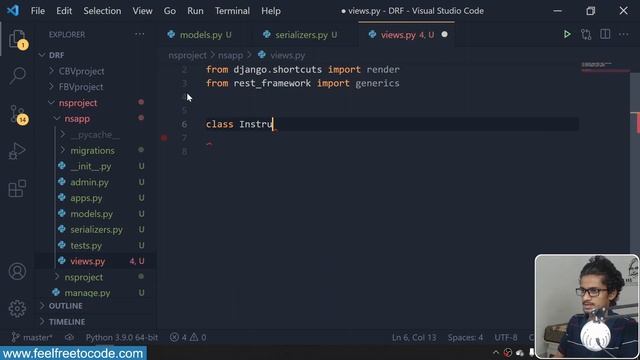This screenshot has width=640, height=360.
Task: Open editor More Actions ellipsis
Action: (x=624, y=34)
